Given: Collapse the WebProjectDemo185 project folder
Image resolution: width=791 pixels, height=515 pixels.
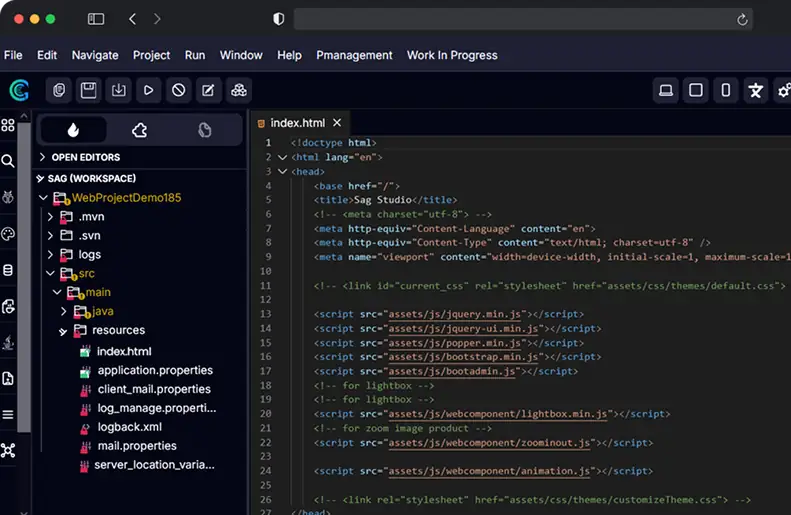Looking at the screenshot, I should (x=43, y=198).
